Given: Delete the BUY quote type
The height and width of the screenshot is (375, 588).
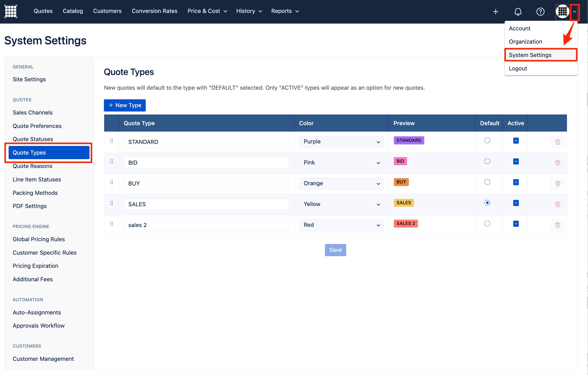Looking at the screenshot, I should [x=558, y=183].
